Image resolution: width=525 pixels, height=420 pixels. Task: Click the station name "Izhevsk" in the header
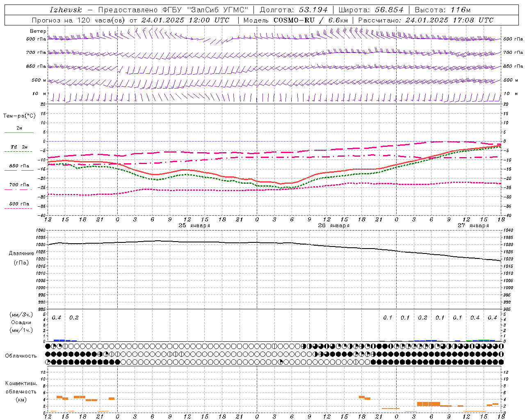coord(66,10)
